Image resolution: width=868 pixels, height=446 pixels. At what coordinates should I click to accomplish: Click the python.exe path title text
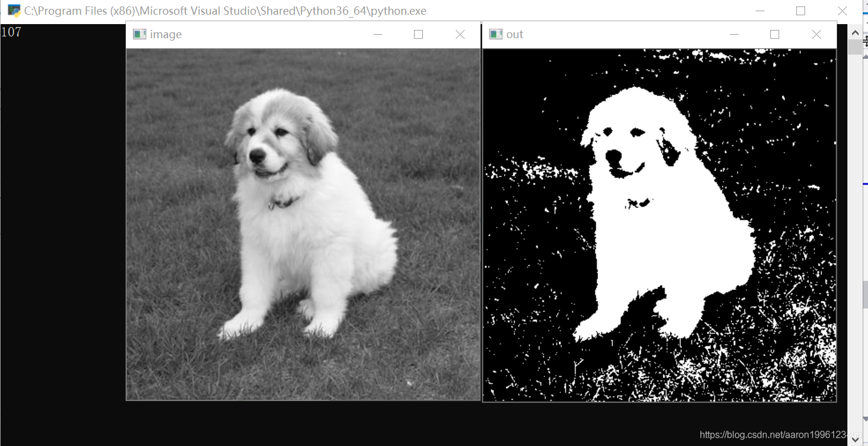pos(225,11)
